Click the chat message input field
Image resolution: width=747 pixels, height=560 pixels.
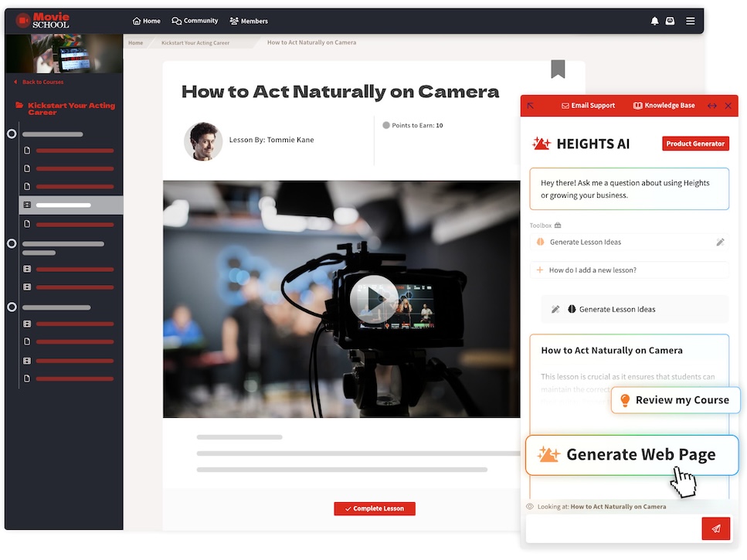point(613,528)
